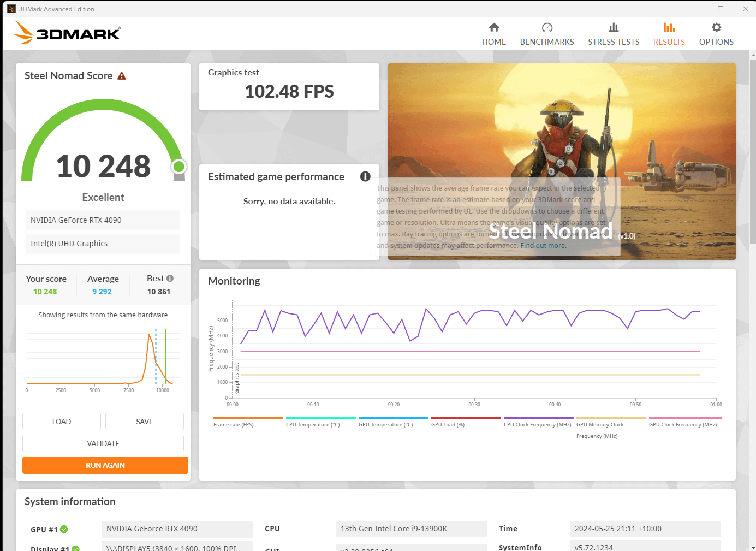Toggle CPU Temperature legend series
Viewport: 756px width, 551px height.
[x=321, y=422]
